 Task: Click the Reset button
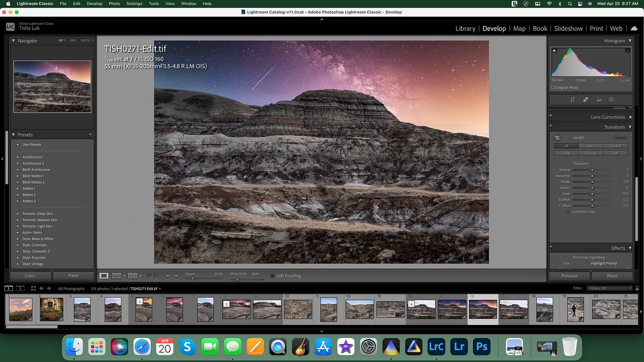[612, 276]
